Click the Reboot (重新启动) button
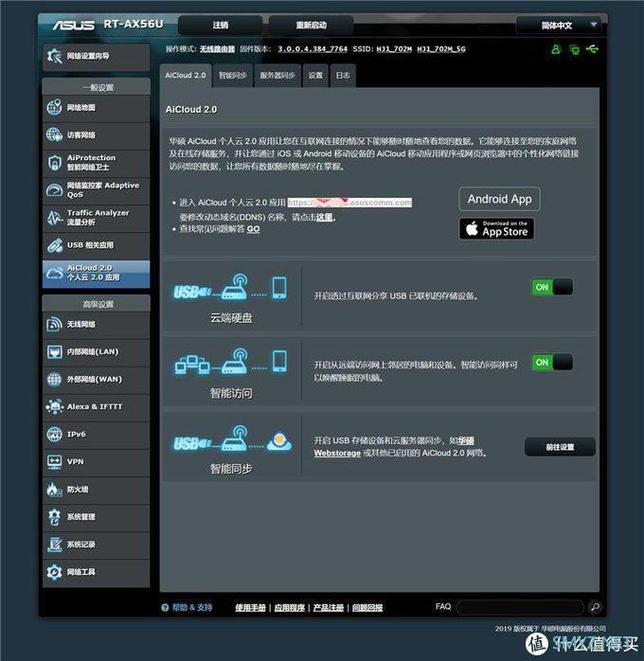Viewport: 644px width, 661px height. click(x=311, y=26)
